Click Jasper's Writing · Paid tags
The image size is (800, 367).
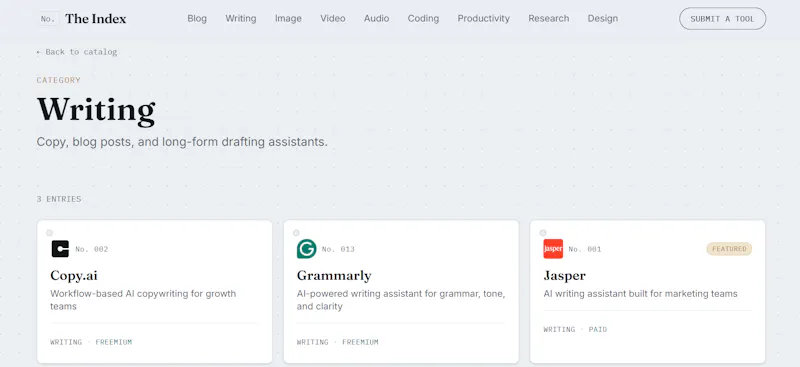tap(576, 329)
